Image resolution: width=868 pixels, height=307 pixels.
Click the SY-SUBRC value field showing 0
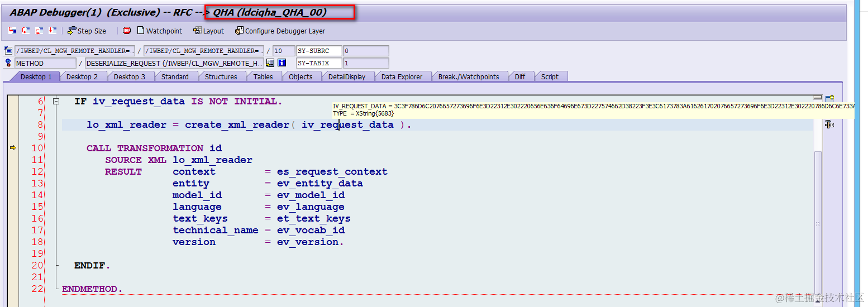point(366,51)
